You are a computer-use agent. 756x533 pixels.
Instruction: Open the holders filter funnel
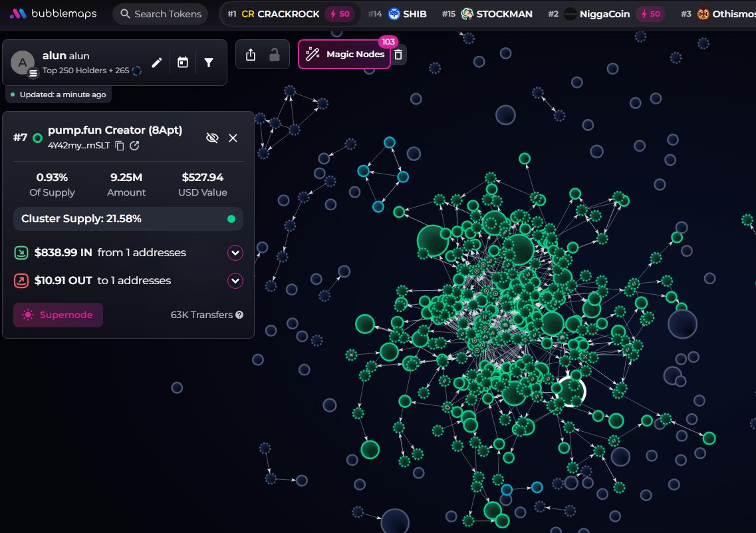click(x=209, y=63)
